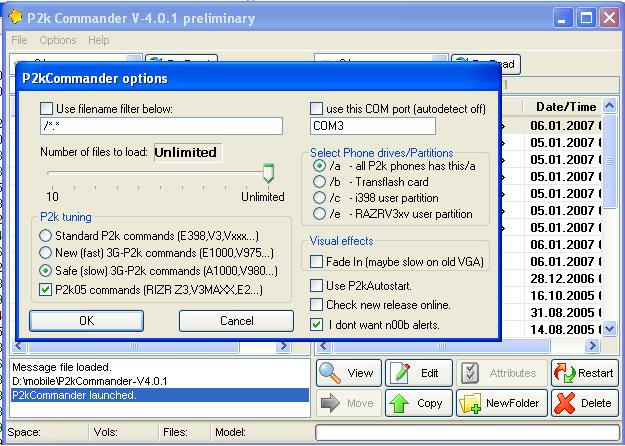Click the number of files slider thumb
625x446 pixels.
click(269, 173)
